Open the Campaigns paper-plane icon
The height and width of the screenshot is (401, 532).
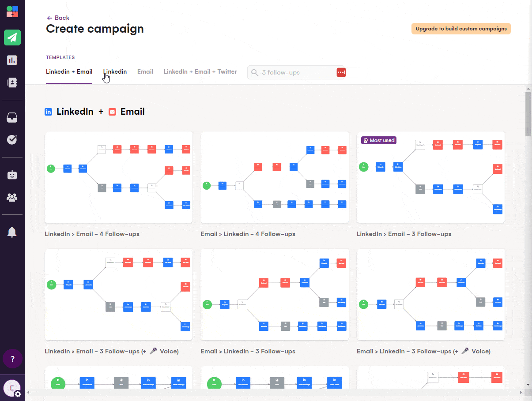12,37
